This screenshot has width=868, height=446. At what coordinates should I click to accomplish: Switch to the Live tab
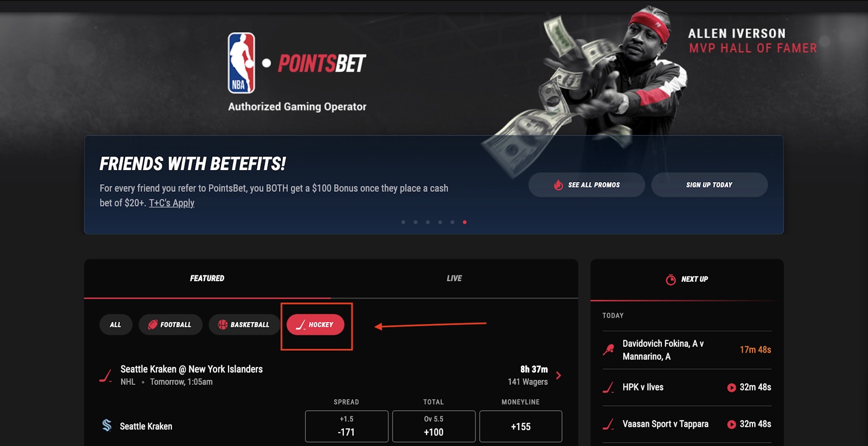(x=454, y=278)
